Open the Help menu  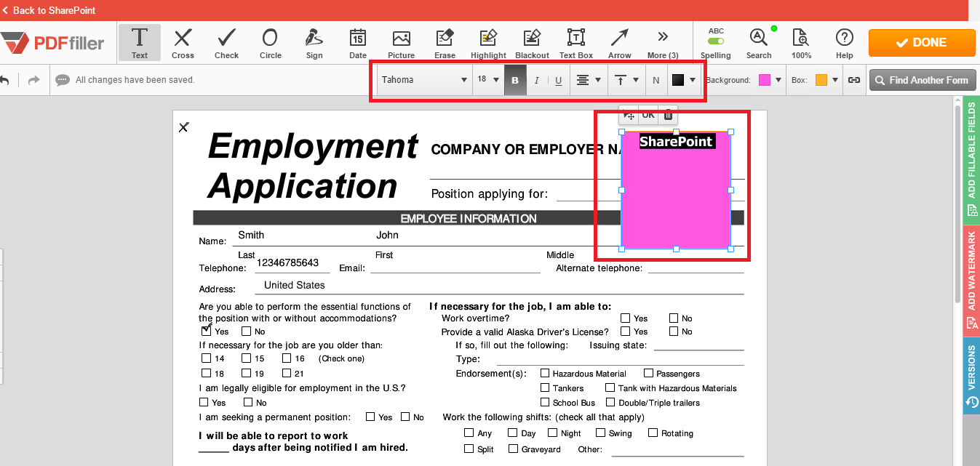844,42
